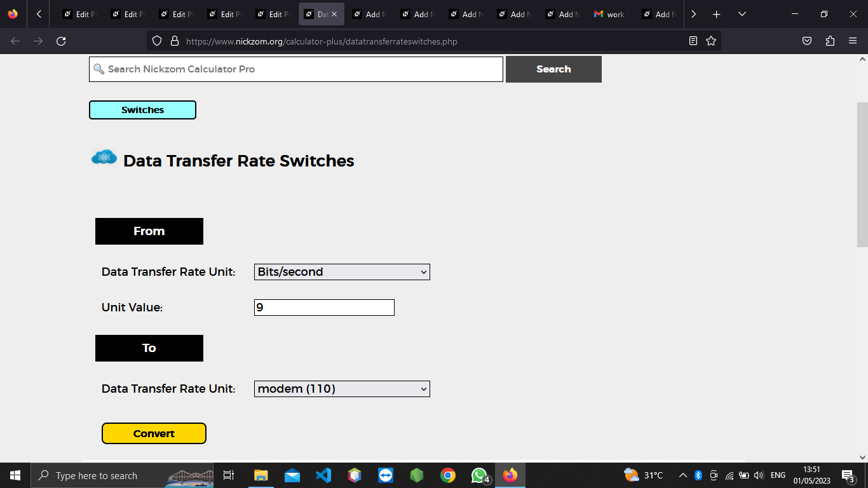This screenshot has height=488, width=868.
Task: Open the green cube app on taskbar
Action: (x=417, y=475)
